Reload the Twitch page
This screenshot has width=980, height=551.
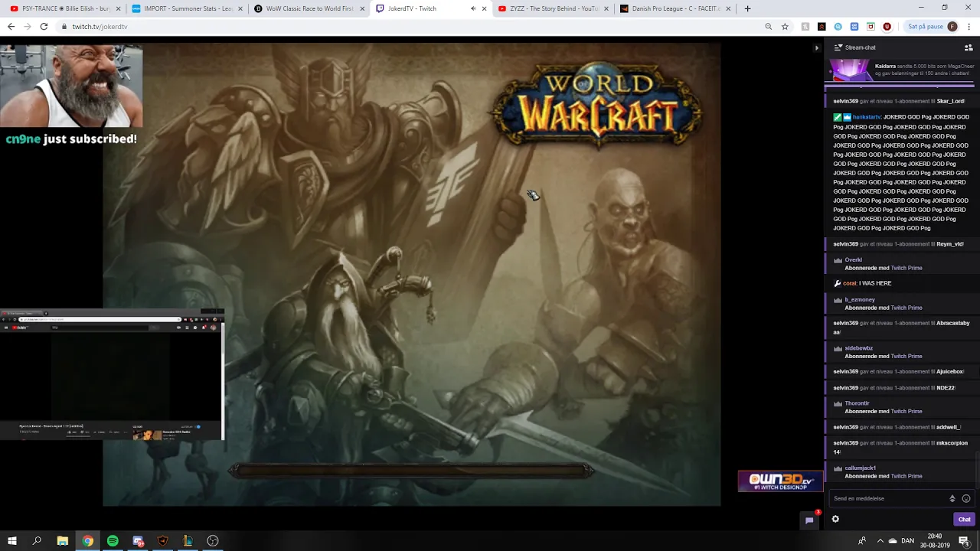pos(44,26)
